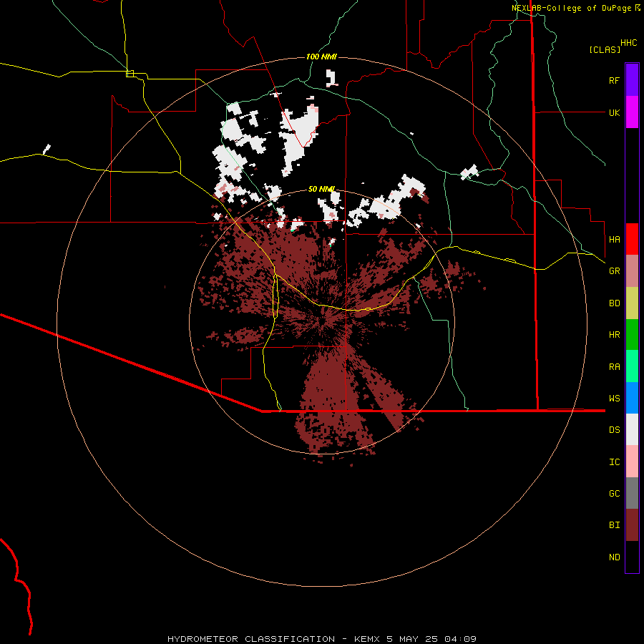
Task: Click the GR legend label
Action: pyautogui.click(x=614, y=271)
